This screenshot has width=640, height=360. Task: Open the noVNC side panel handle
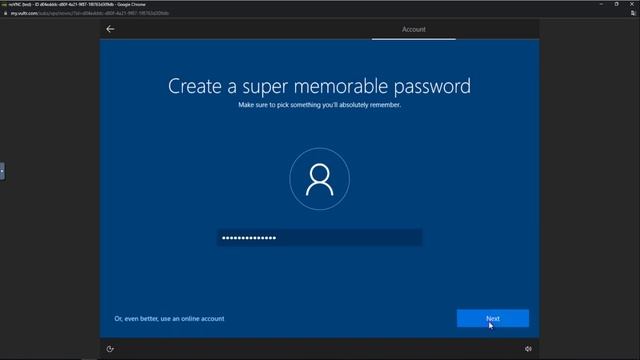2,171
